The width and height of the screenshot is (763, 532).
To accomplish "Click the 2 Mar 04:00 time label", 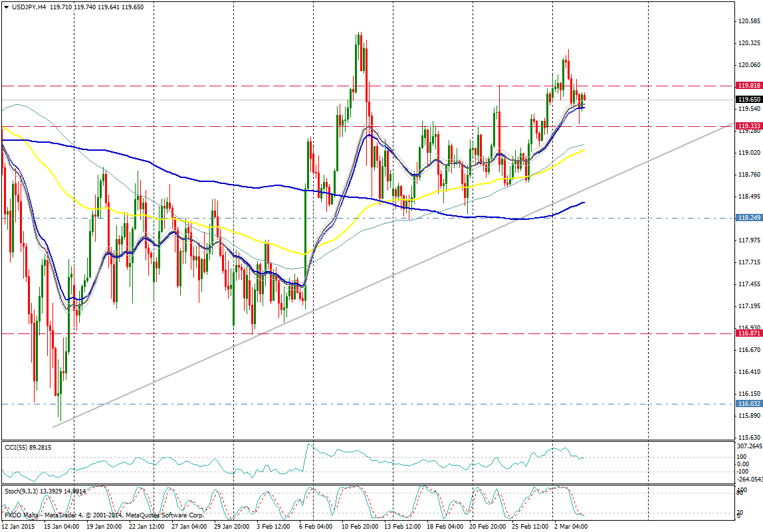I will [x=570, y=526].
